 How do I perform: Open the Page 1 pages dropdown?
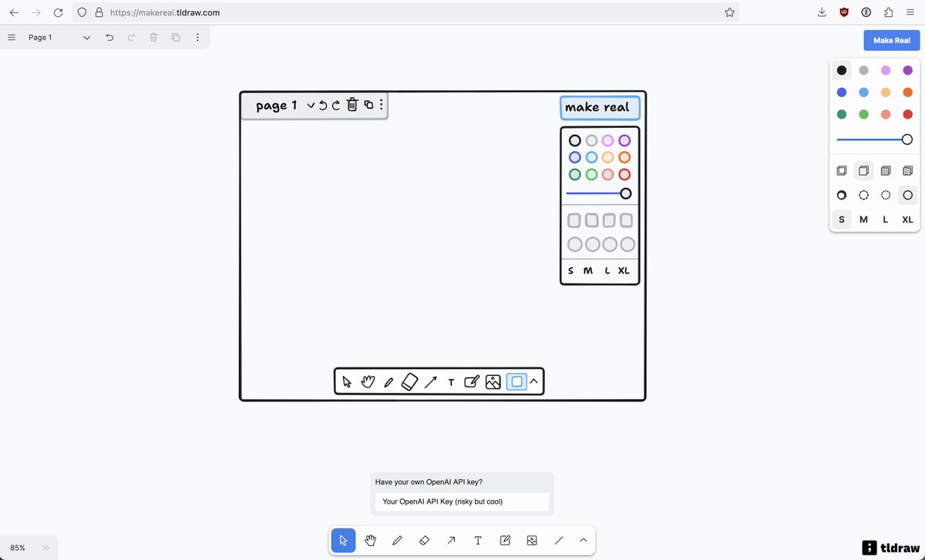tap(59, 37)
